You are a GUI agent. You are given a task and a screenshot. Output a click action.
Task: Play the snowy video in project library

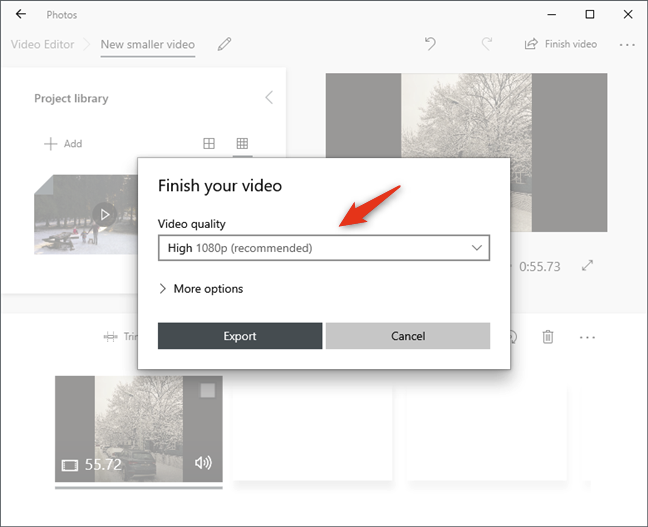click(105, 214)
